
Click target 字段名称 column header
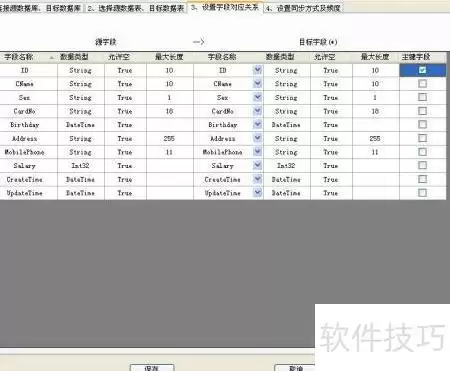click(228, 57)
